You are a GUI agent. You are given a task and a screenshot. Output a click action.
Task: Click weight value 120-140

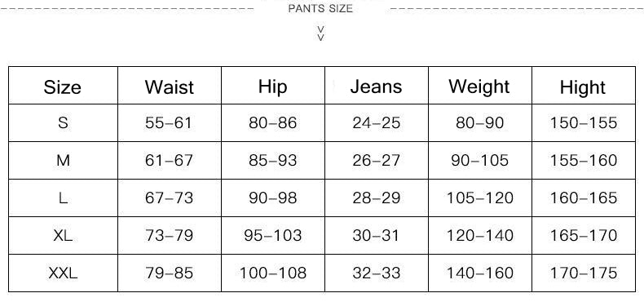(479, 235)
